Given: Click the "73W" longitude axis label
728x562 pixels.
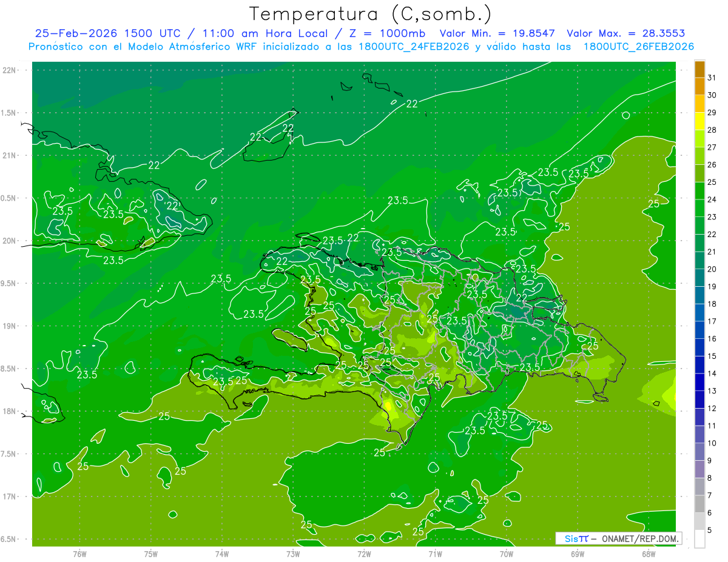Looking at the screenshot, I should coord(293,554).
